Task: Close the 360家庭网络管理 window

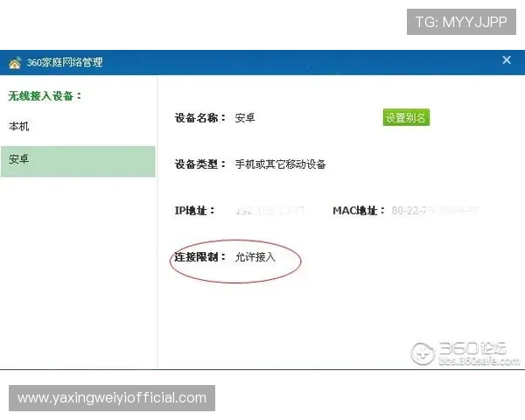Action: (x=507, y=60)
